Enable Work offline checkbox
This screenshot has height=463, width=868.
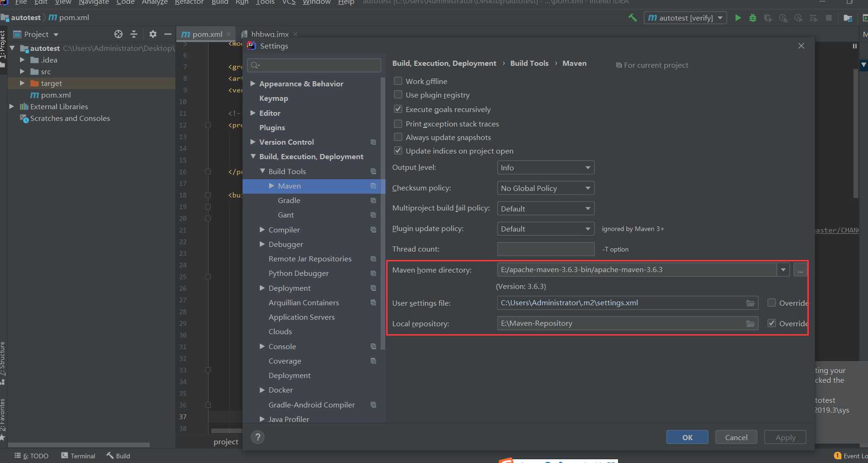[x=398, y=81]
